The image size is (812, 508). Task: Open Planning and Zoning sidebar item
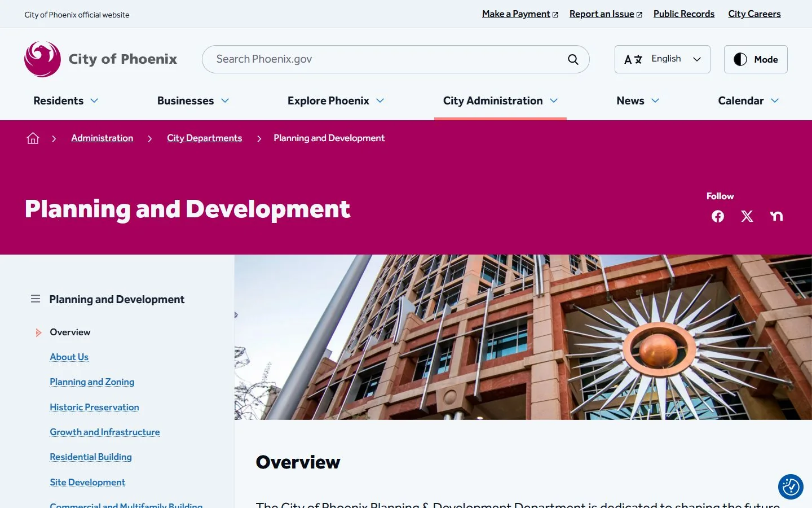click(x=92, y=382)
